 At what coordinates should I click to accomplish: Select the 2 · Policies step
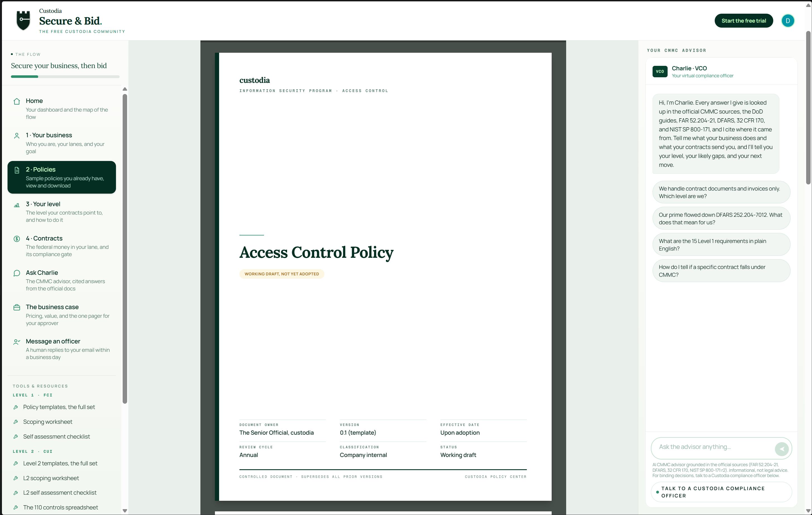(62, 177)
